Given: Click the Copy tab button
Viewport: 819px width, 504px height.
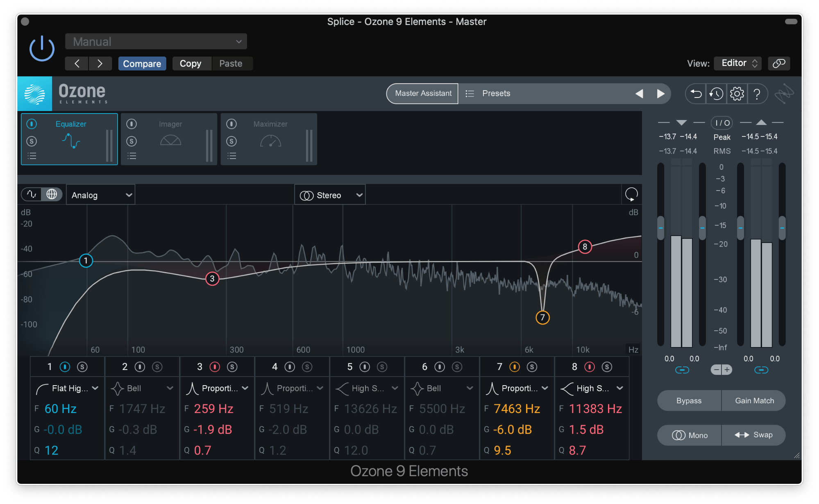Looking at the screenshot, I should tap(191, 64).
